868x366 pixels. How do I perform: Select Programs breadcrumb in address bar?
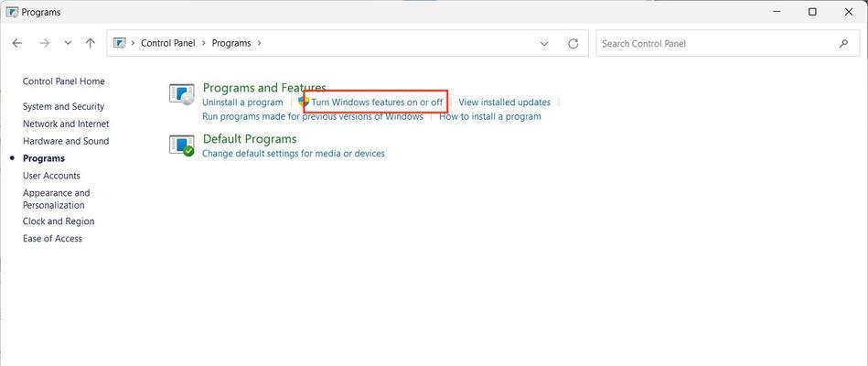(x=230, y=43)
